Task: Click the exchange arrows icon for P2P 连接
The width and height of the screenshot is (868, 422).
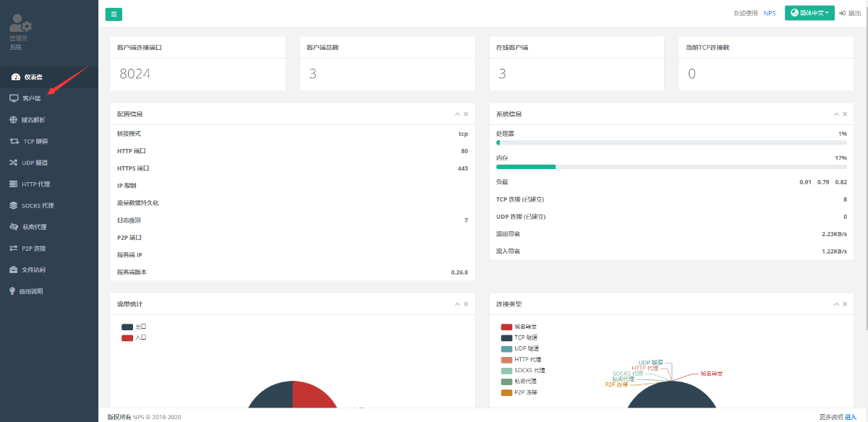Action: 14,249
